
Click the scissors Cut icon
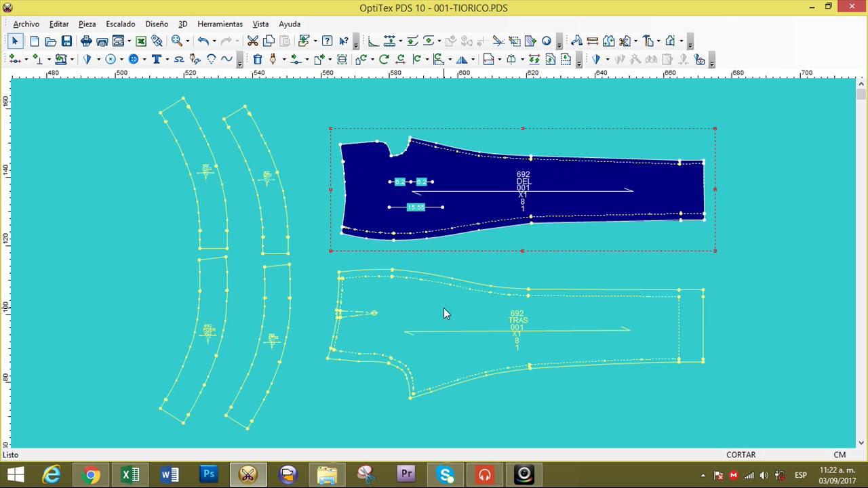[x=252, y=41]
